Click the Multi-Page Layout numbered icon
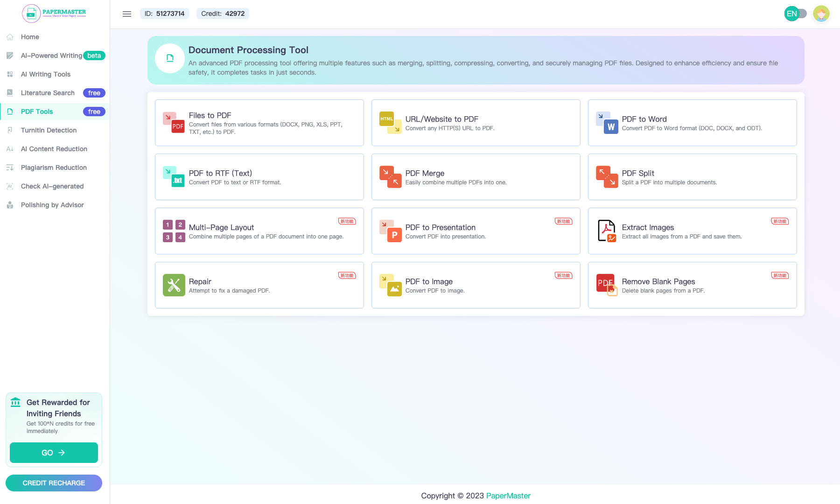The image size is (840, 504). tap(174, 231)
